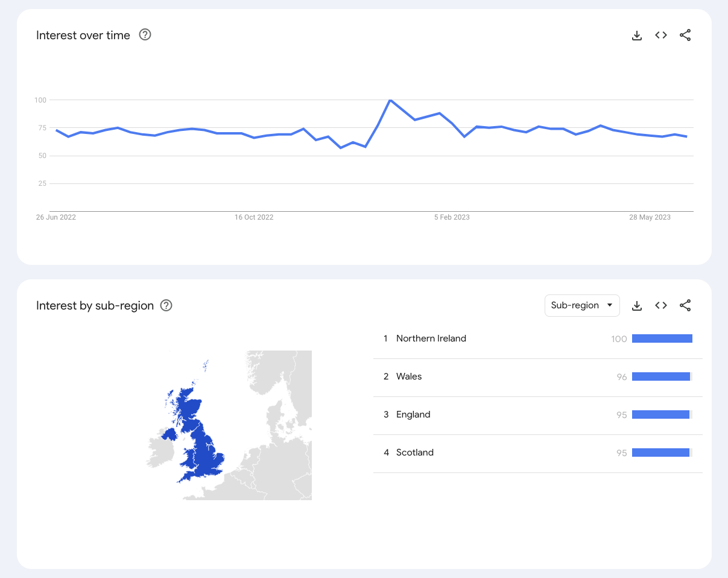Image resolution: width=728 pixels, height=578 pixels.
Task: Open the England sub-region entry
Action: [x=413, y=415]
